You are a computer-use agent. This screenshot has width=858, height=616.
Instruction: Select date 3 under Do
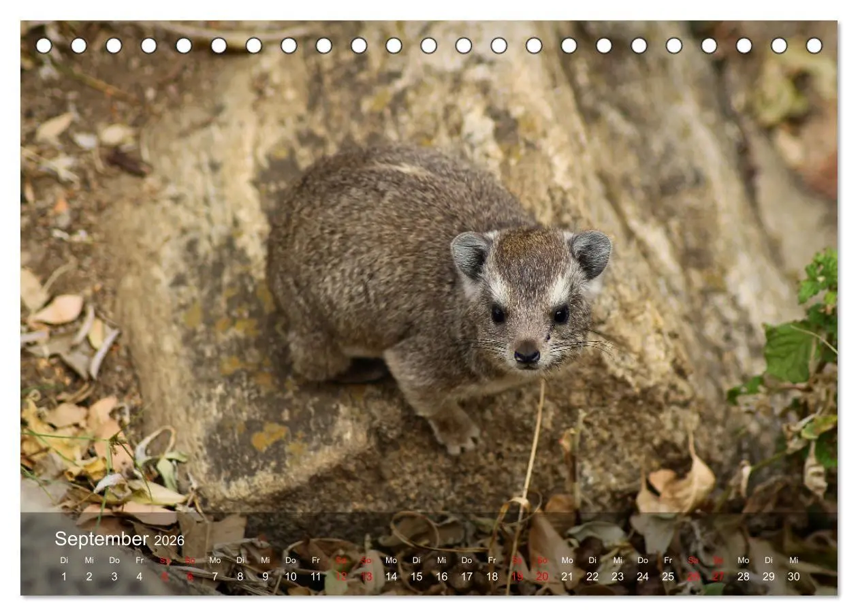pos(114,577)
